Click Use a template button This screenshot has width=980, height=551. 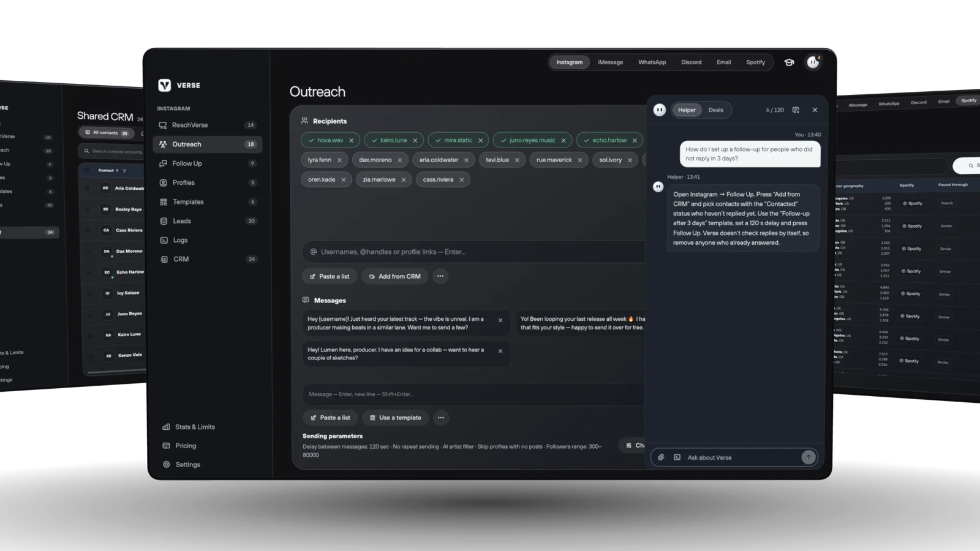(396, 418)
